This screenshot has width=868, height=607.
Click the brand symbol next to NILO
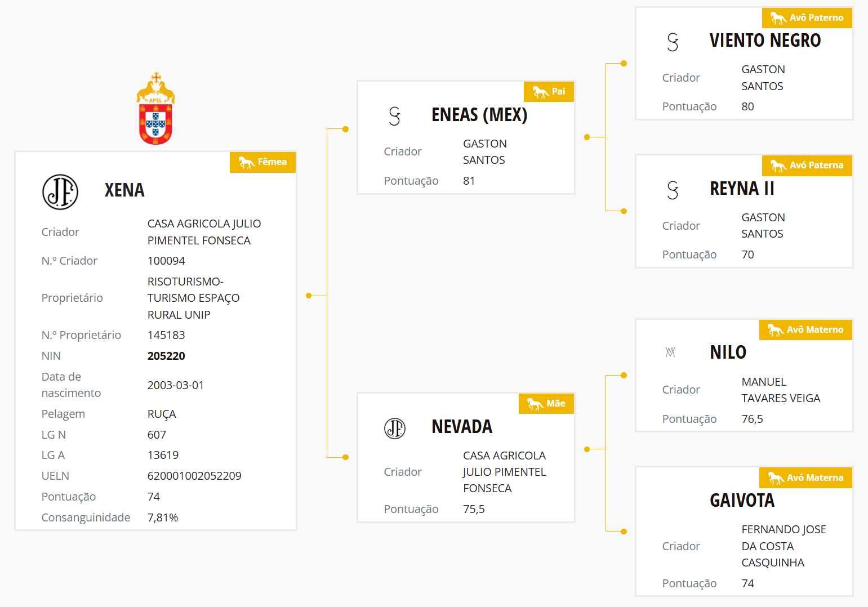tap(670, 352)
